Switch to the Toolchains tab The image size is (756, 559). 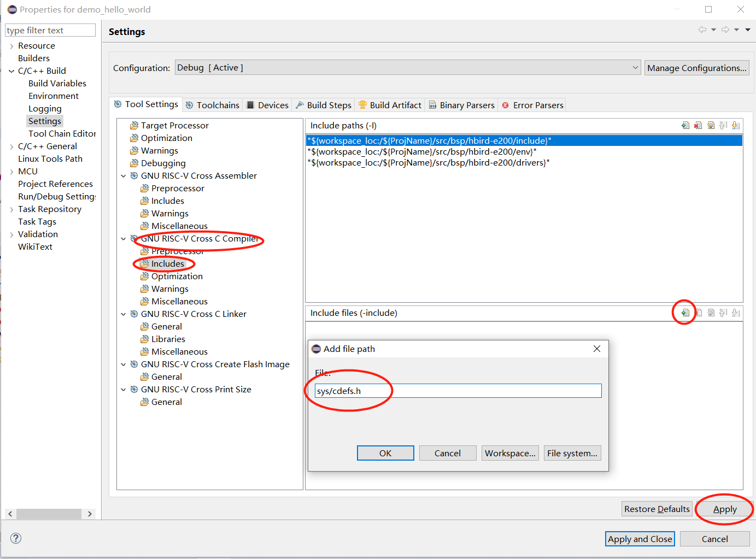coord(212,104)
